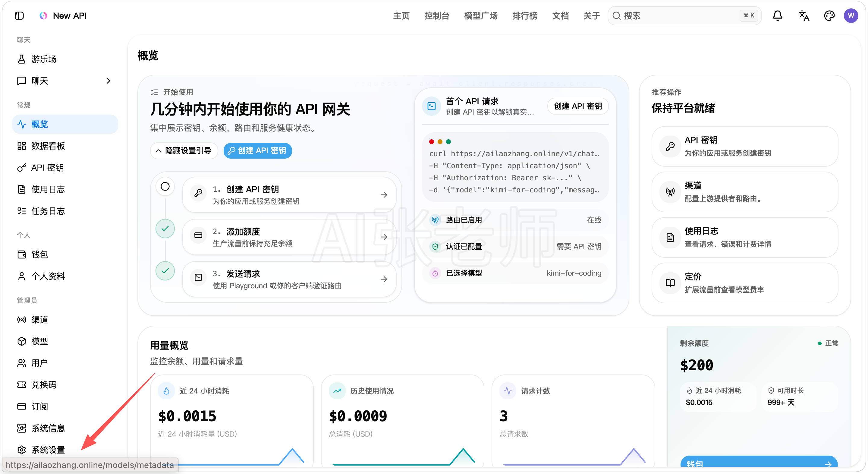This screenshot has width=868, height=474.
Task: Open 使用日志 in the sidebar
Action: (65, 189)
